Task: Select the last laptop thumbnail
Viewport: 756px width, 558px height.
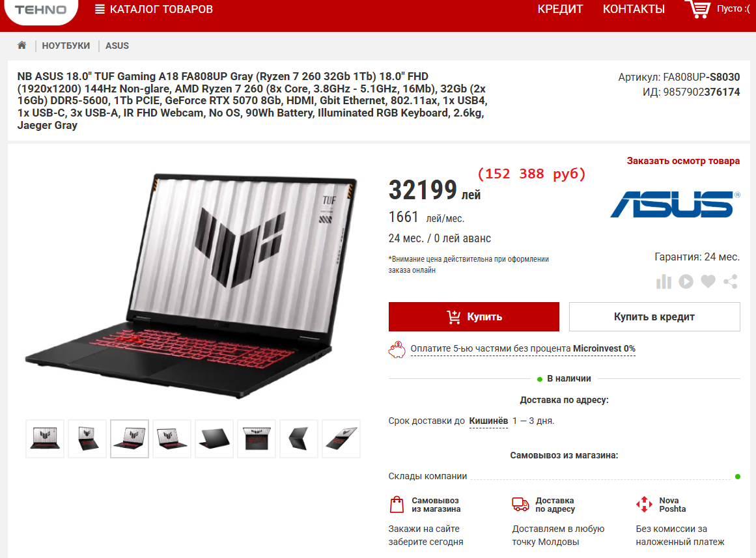Action: (x=341, y=439)
